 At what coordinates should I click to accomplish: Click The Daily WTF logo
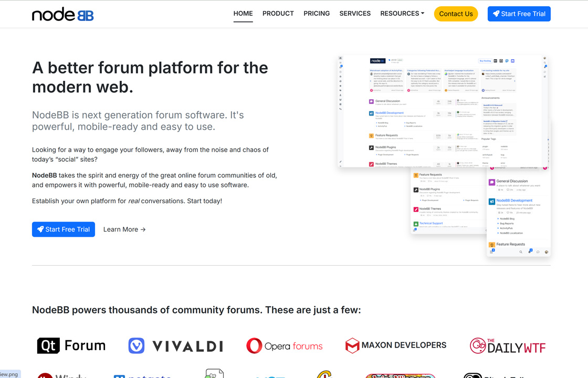(x=508, y=346)
